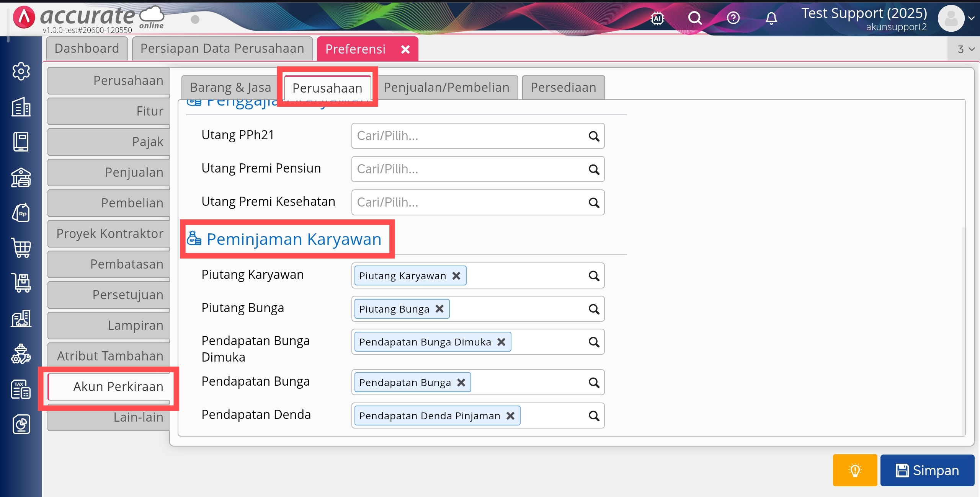
Task: Select the Pajak preference section
Action: coord(109,142)
